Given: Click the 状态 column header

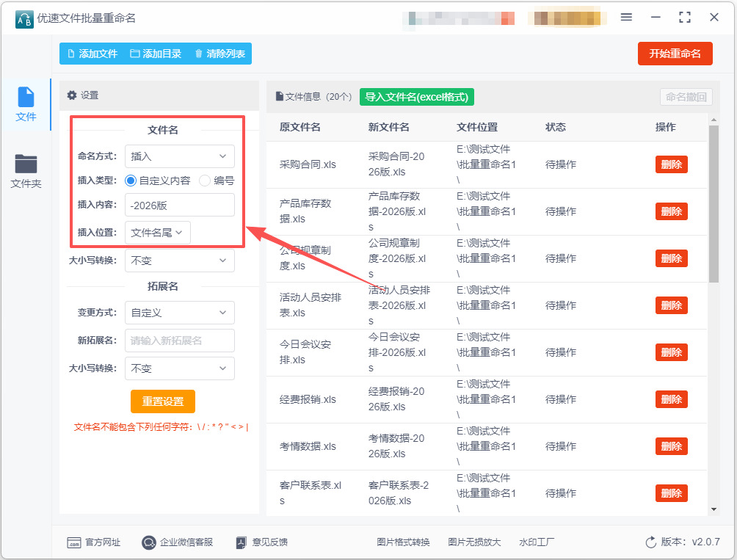Looking at the screenshot, I should (556, 127).
